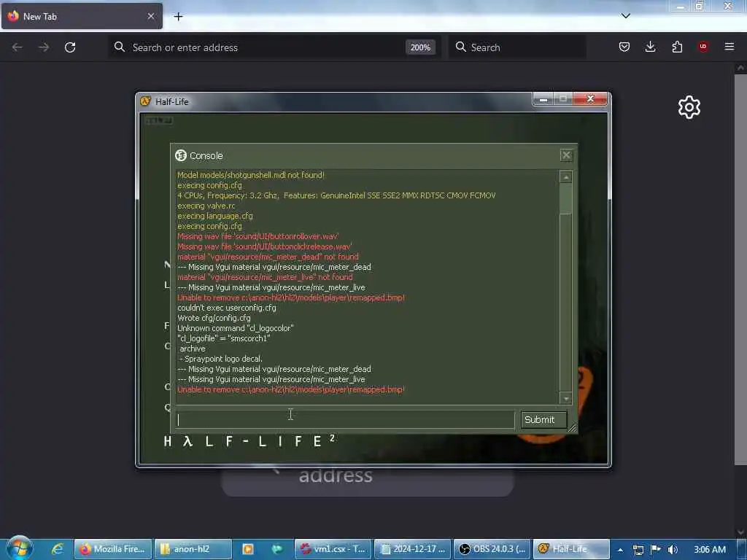
Task: Click the '- Spraypoint logo decal.' line
Action: [220, 359]
